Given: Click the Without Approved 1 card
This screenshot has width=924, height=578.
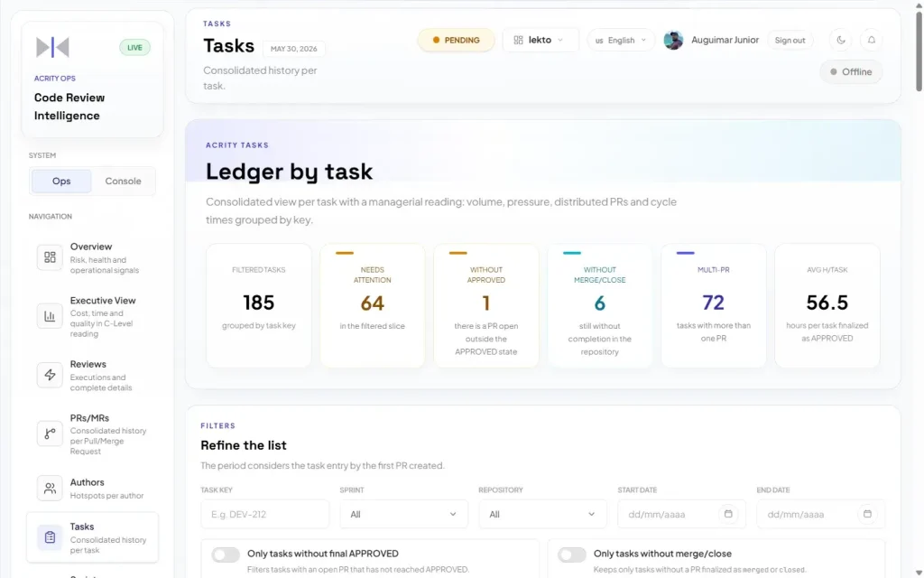Looking at the screenshot, I should click(x=486, y=305).
